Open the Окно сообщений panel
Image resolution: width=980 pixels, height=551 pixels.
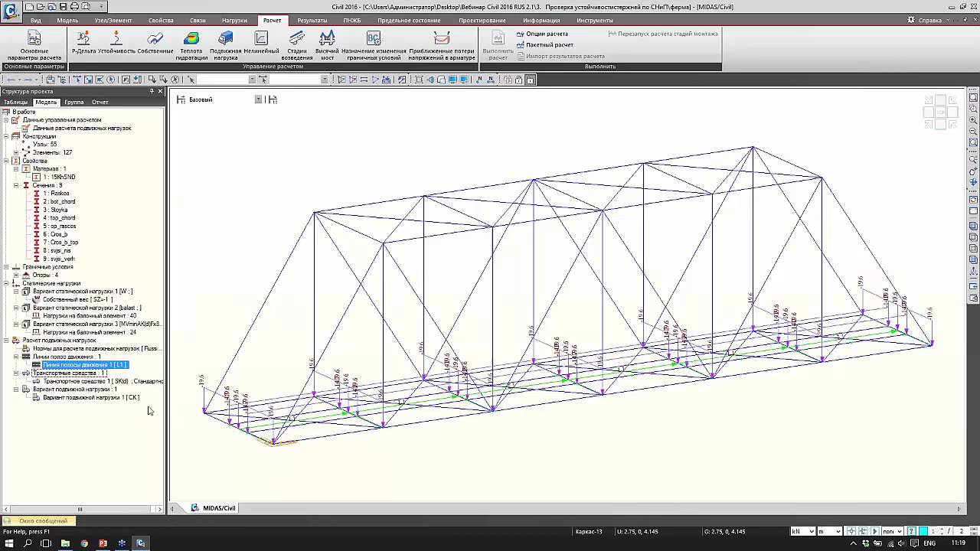tap(38, 521)
